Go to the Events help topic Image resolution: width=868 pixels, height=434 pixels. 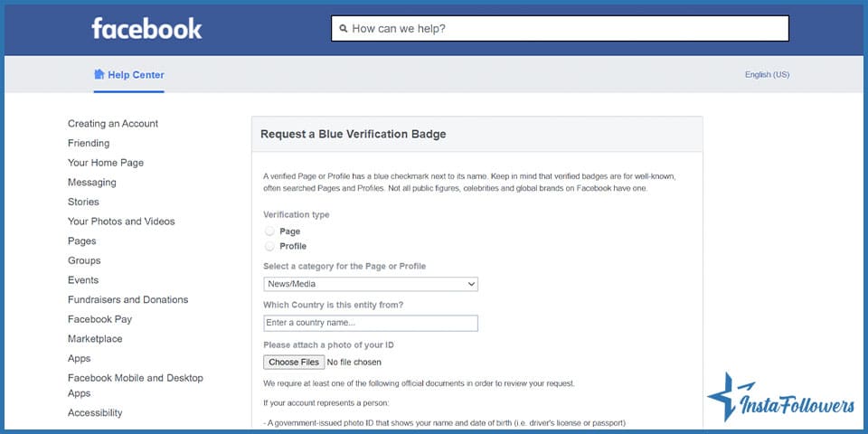(83, 280)
